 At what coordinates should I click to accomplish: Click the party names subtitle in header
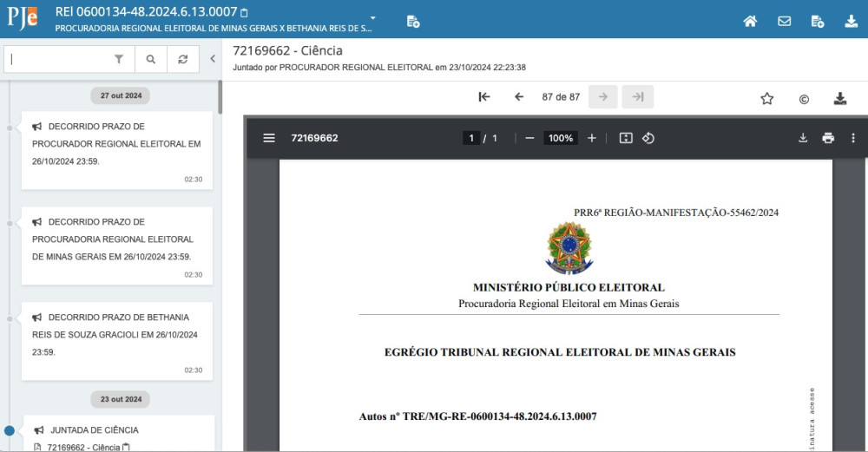coord(214,29)
